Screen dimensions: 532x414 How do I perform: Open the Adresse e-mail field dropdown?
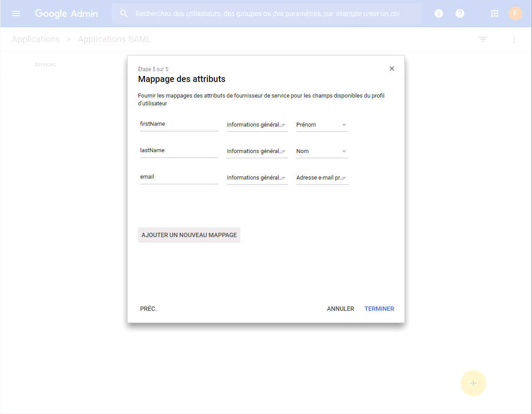[322, 178]
